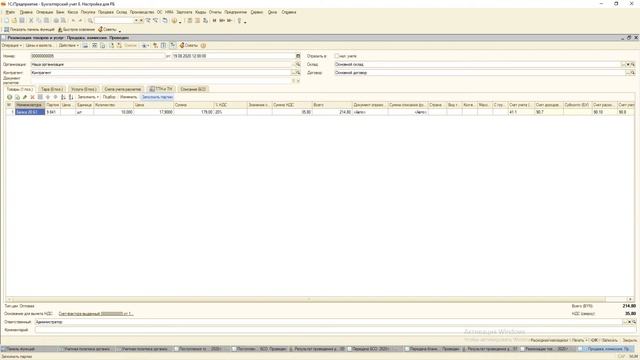The width and height of the screenshot is (640, 360).
Task: Open calendar picker next to date field
Action: pos(298,56)
